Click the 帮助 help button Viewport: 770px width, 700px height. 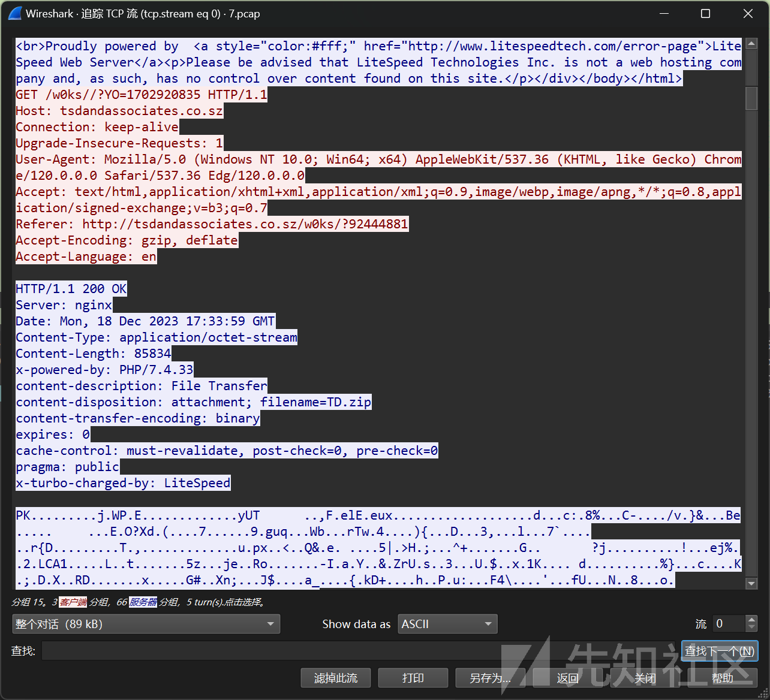point(723,678)
